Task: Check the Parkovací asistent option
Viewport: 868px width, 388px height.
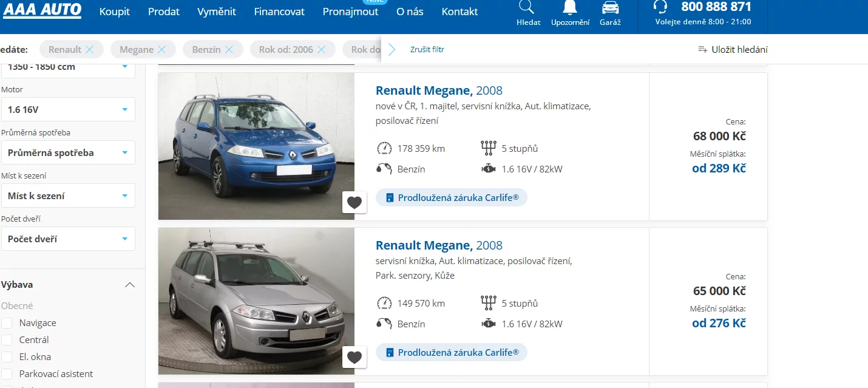Action: 7,374
